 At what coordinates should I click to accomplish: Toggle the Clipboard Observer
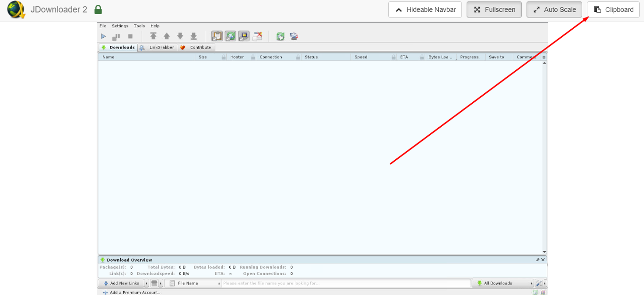(217, 36)
